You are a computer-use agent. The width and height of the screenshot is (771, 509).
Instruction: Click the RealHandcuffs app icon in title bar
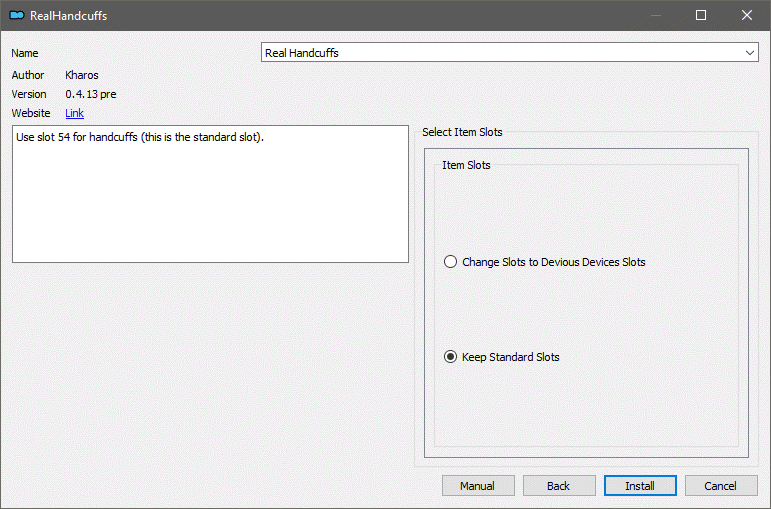click(17, 16)
